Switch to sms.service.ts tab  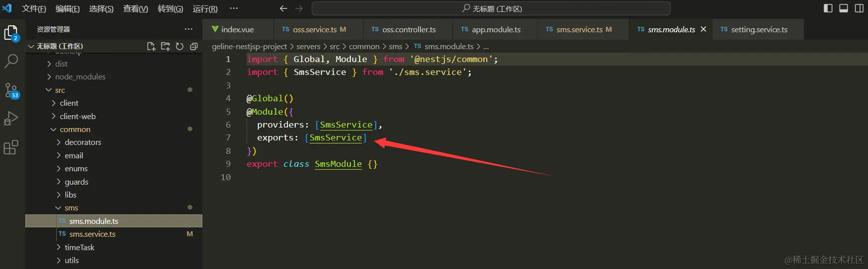[x=583, y=29]
